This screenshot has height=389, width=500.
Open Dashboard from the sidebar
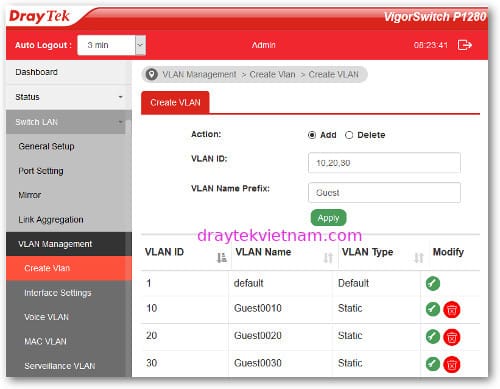coord(69,72)
